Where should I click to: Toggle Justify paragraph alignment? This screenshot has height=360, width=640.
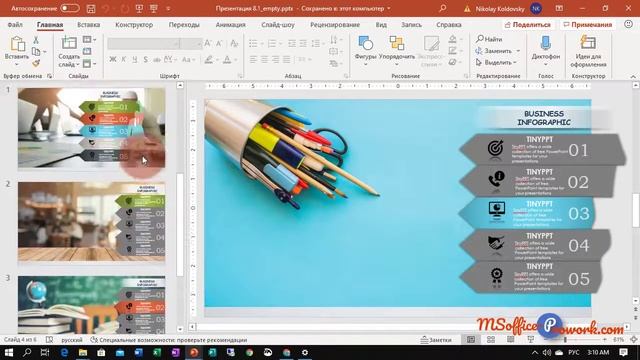(x=287, y=60)
